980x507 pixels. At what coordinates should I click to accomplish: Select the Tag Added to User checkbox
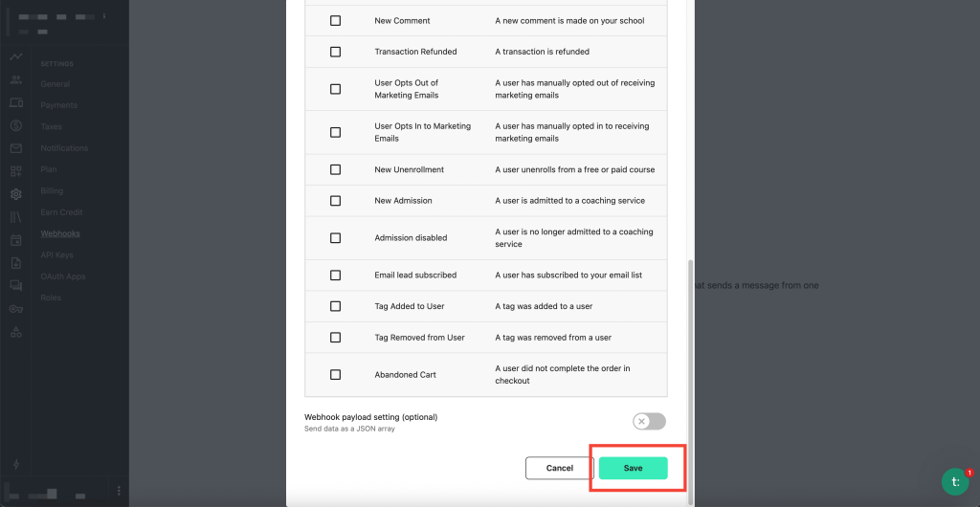[x=335, y=306]
